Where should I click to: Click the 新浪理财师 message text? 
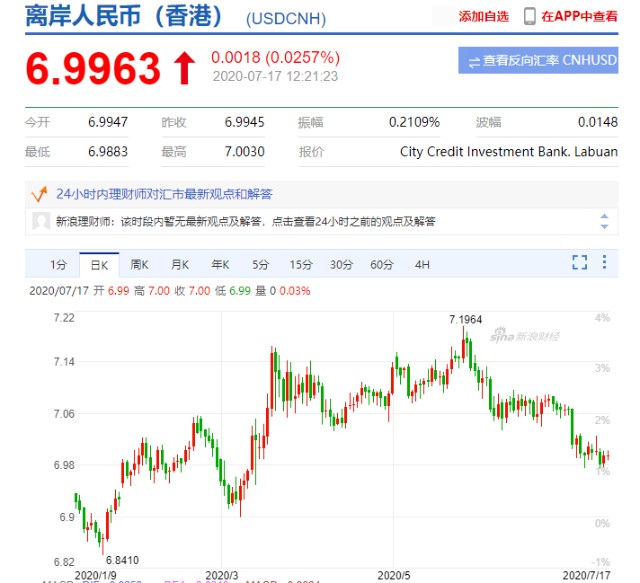click(245, 222)
